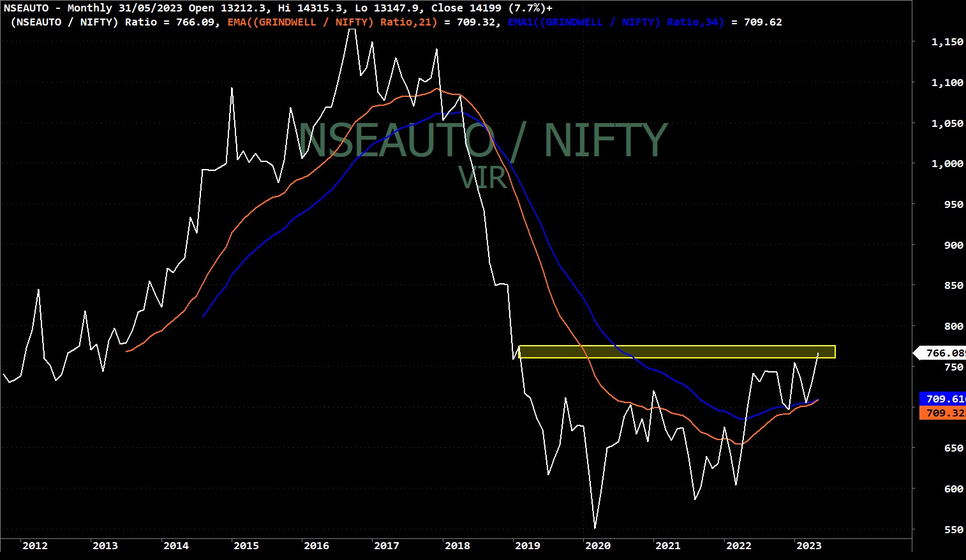Click the 550 price axis label
Screen dimensions: 966x560
[954, 529]
